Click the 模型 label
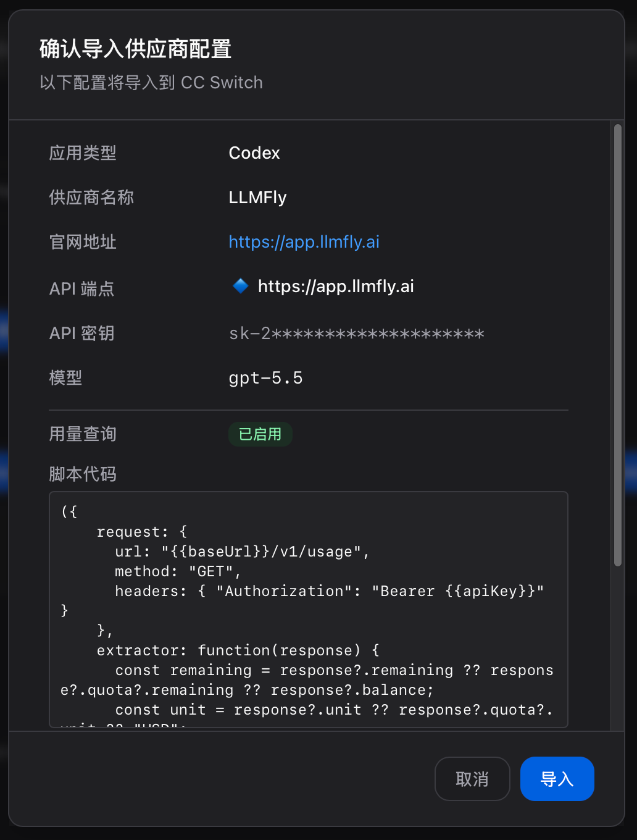This screenshot has height=840, width=637. click(65, 377)
